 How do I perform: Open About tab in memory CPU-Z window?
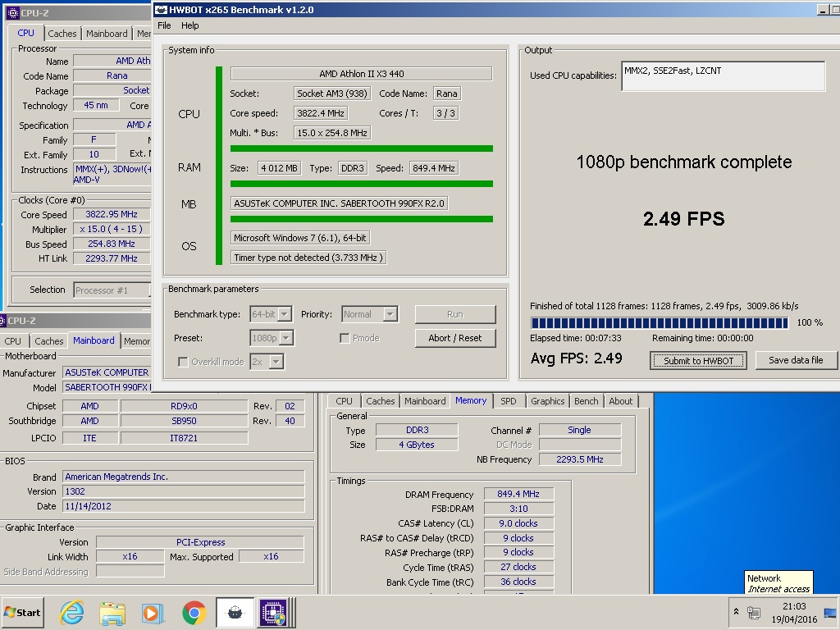point(620,400)
